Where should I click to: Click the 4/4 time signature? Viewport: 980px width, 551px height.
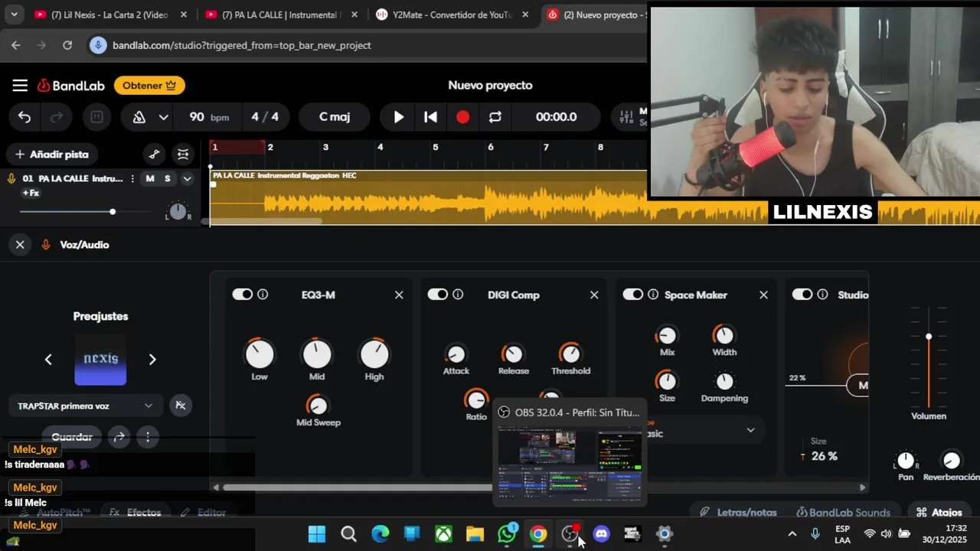click(265, 117)
